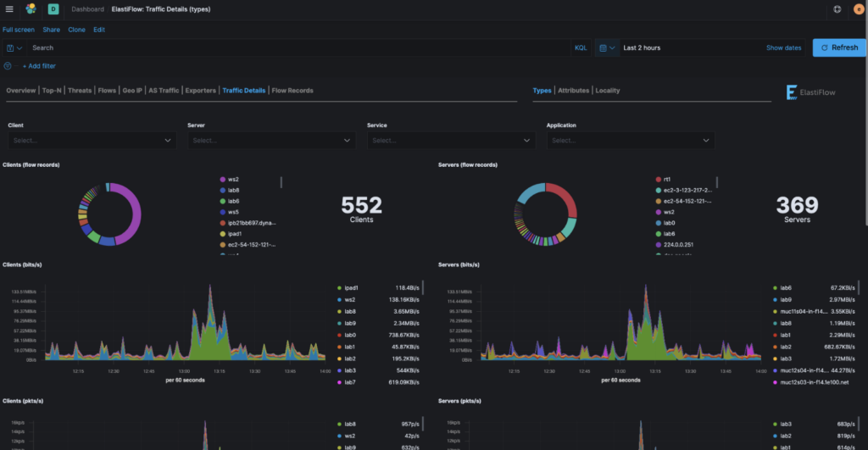Share this dashboard

click(51, 30)
